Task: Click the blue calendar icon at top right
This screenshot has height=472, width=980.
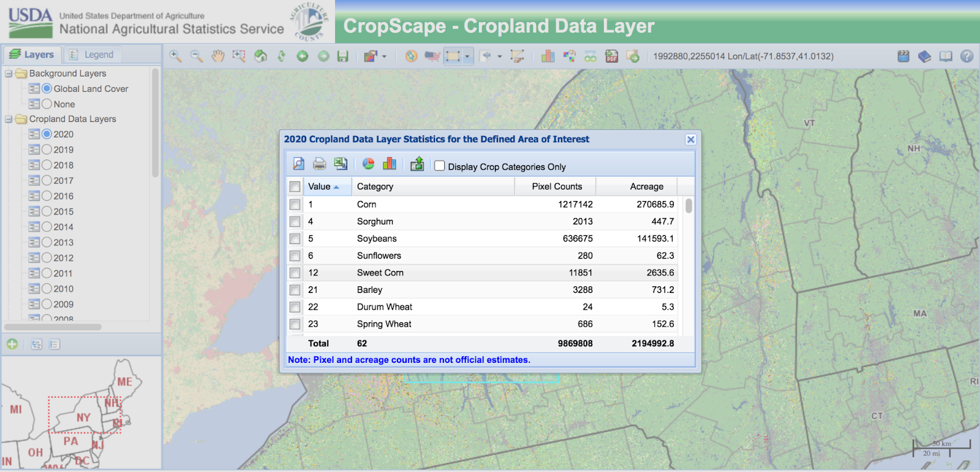Action: [903, 56]
